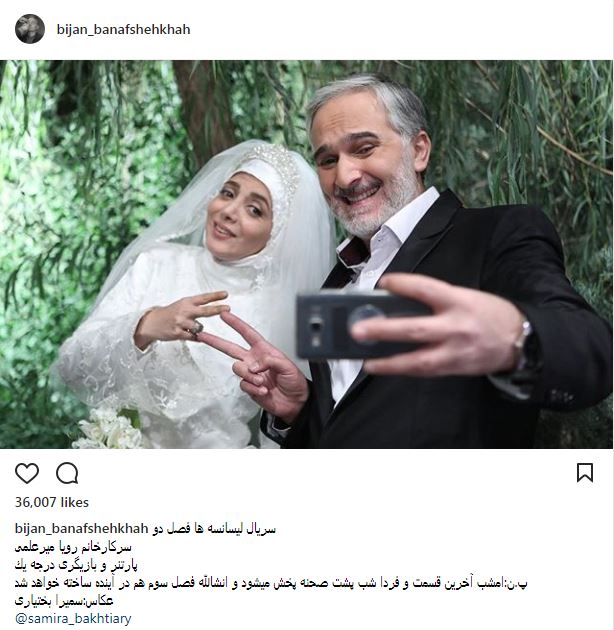Click the wedding selfie post photo

click(x=307, y=254)
